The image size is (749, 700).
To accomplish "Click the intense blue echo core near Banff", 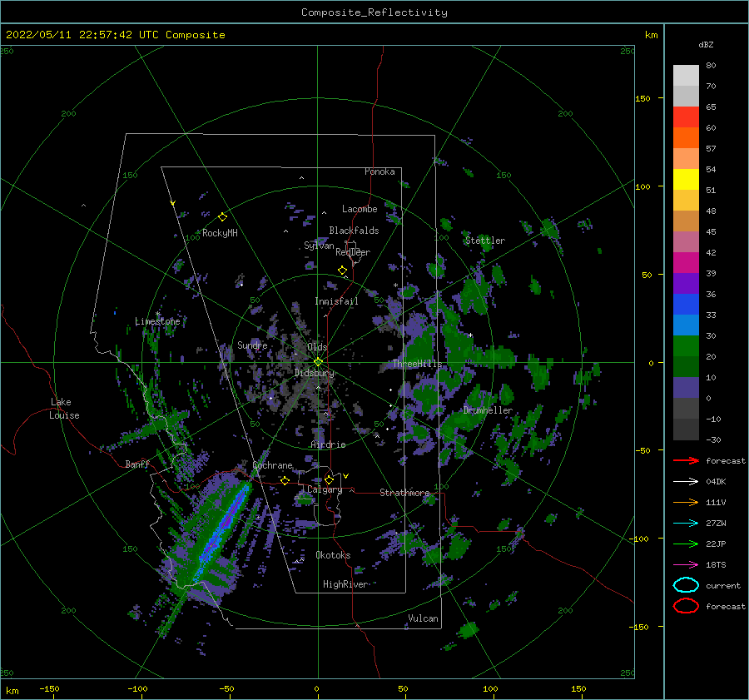I will pos(221,530).
